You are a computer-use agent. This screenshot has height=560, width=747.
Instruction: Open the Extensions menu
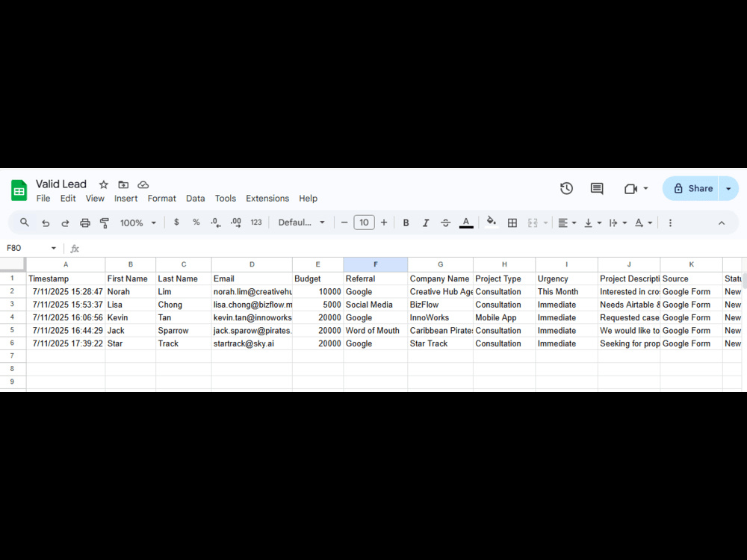point(267,199)
